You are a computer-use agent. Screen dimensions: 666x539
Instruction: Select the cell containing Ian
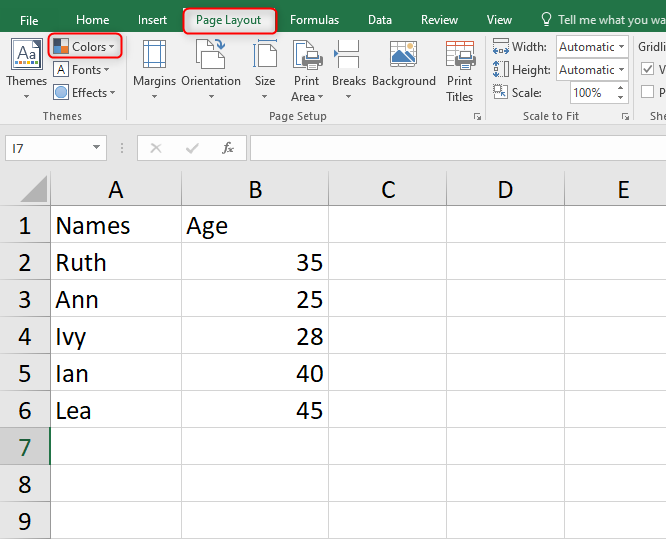116,373
